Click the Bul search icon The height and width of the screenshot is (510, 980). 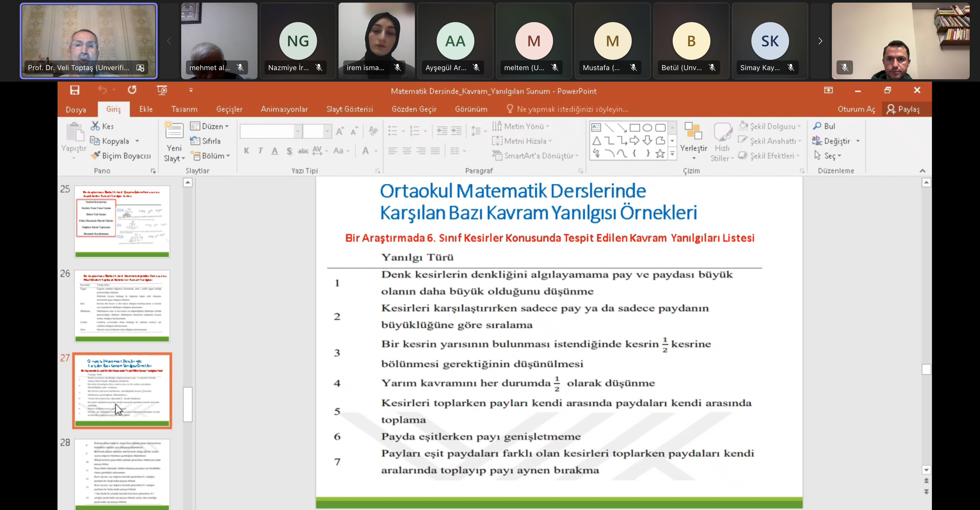tap(817, 126)
